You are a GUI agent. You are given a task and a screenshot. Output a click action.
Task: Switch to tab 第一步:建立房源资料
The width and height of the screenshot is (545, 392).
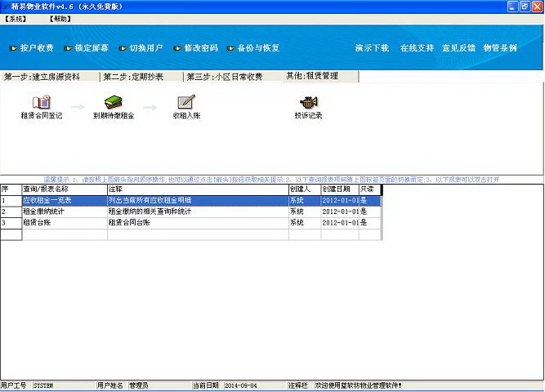coord(50,77)
